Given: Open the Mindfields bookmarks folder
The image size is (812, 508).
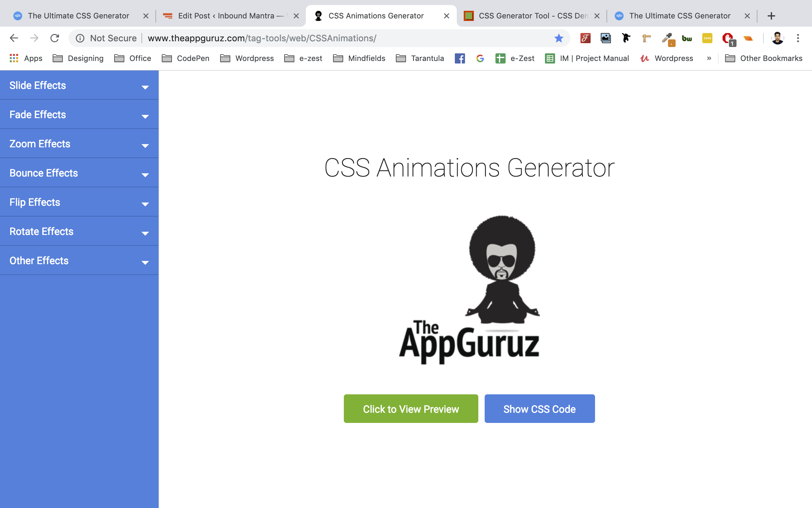Looking at the screenshot, I should [x=359, y=58].
